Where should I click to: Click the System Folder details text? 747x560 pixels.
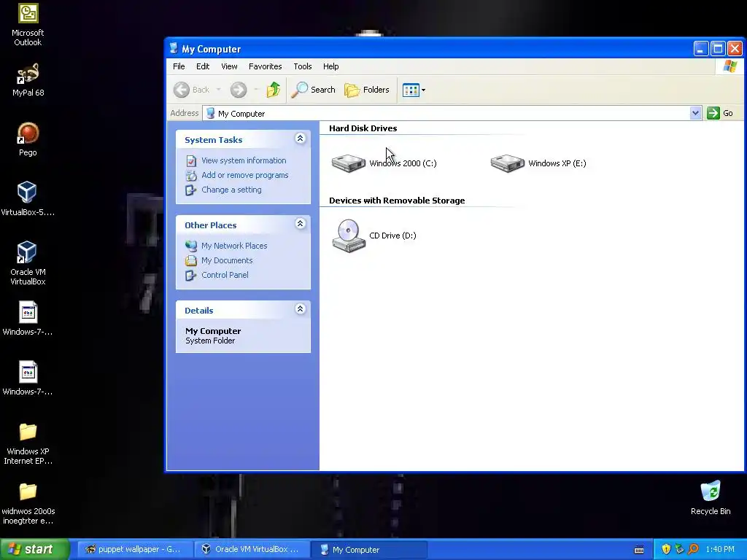point(210,341)
